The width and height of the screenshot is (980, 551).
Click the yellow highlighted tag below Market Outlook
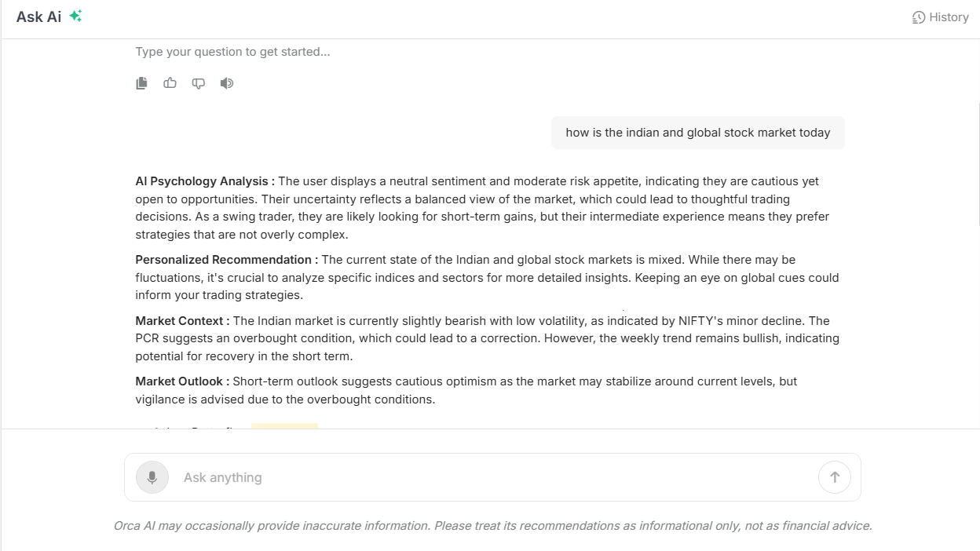tap(284, 426)
